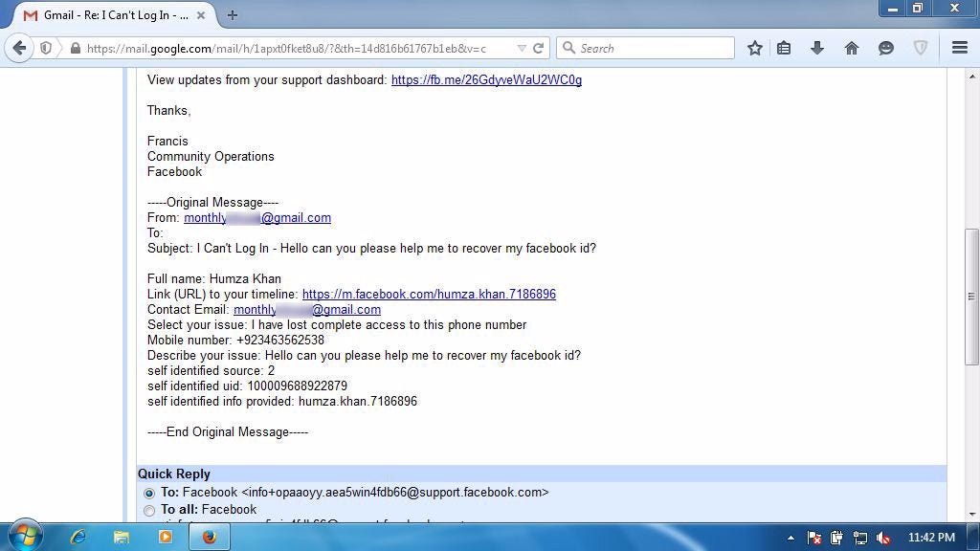Screen dimensions: 980x551
Task: Launch Internet Explorer from taskbar
Action: tap(78, 537)
